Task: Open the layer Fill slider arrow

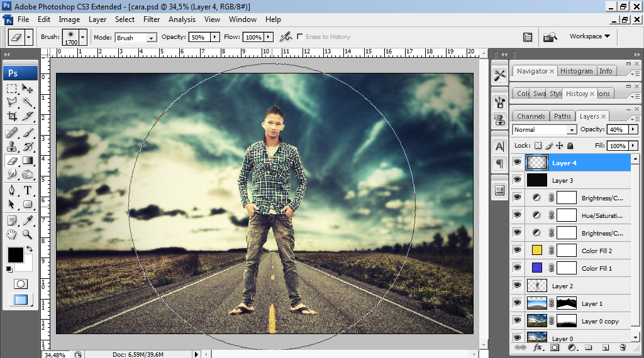Action: coord(633,146)
